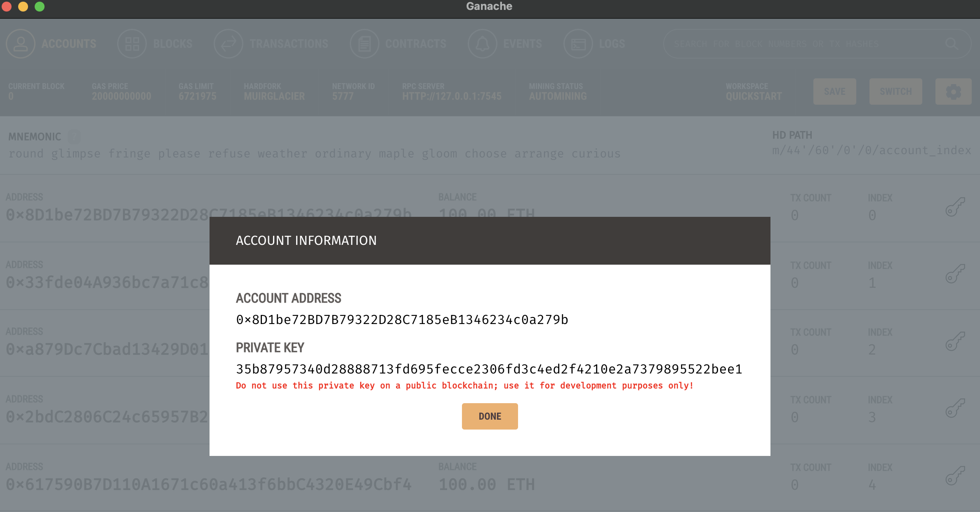Focus the block numbers search field

click(x=804, y=44)
